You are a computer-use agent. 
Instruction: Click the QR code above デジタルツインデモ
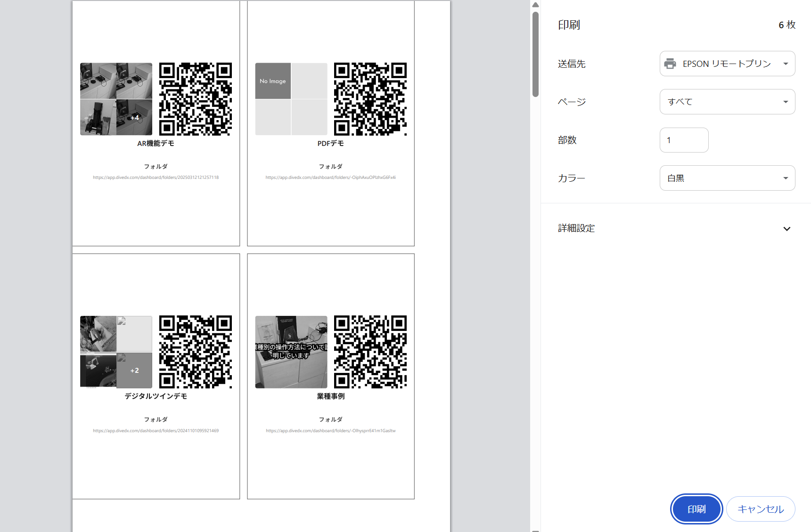196,352
